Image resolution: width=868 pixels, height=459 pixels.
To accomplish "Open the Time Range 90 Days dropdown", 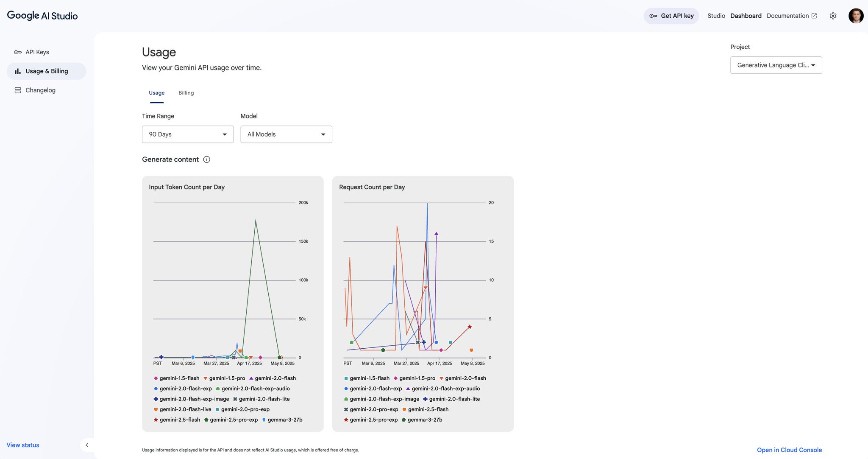I will pos(188,134).
